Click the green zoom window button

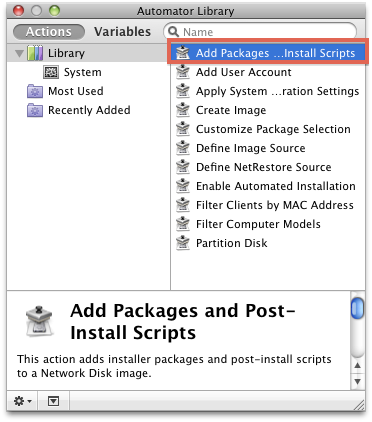point(54,11)
